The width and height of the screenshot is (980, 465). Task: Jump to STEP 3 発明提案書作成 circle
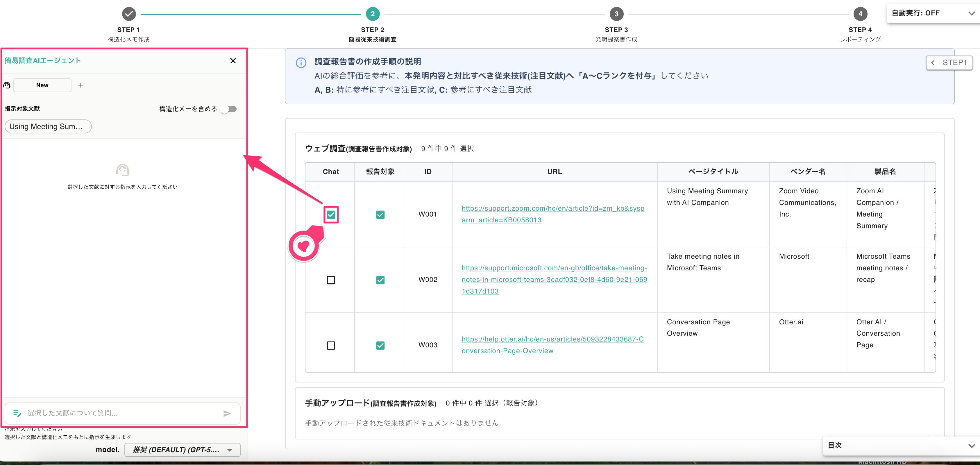pos(616,14)
